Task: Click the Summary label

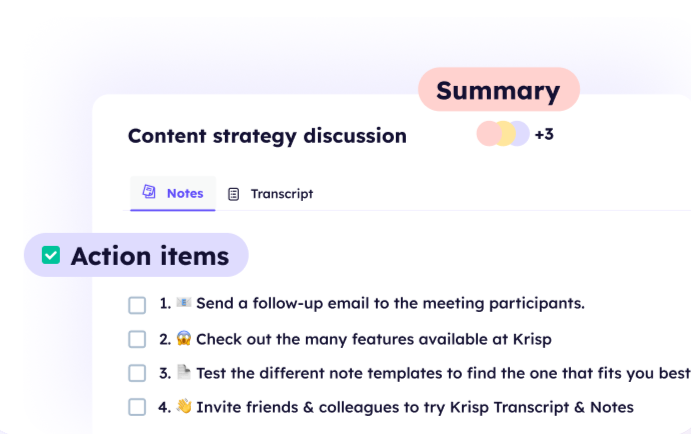Action: pyautogui.click(x=498, y=91)
